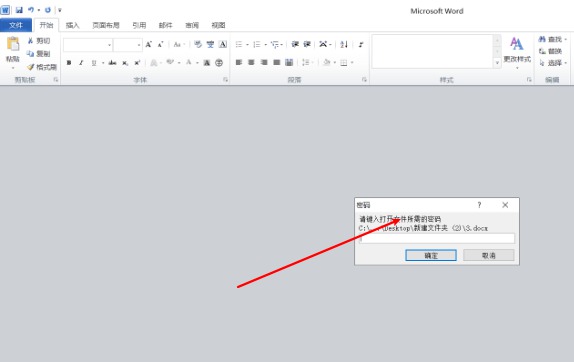Image resolution: width=574 pixels, height=362 pixels.
Task: Click the Shrink Font button
Action: [160, 45]
